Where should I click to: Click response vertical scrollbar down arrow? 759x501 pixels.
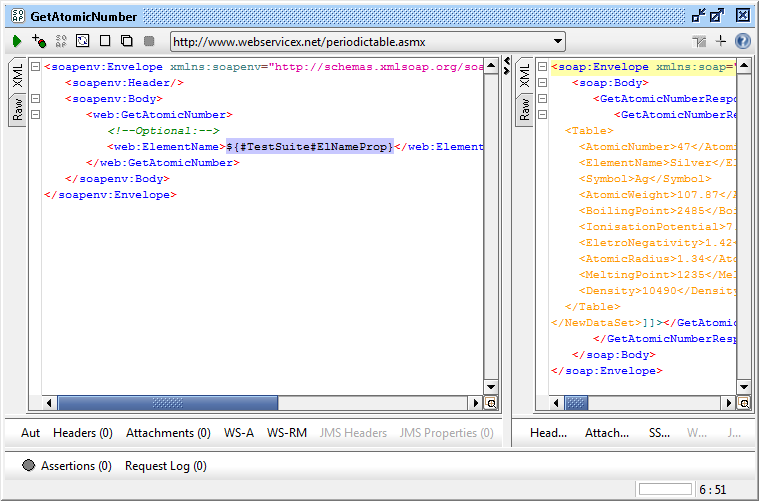click(x=744, y=387)
